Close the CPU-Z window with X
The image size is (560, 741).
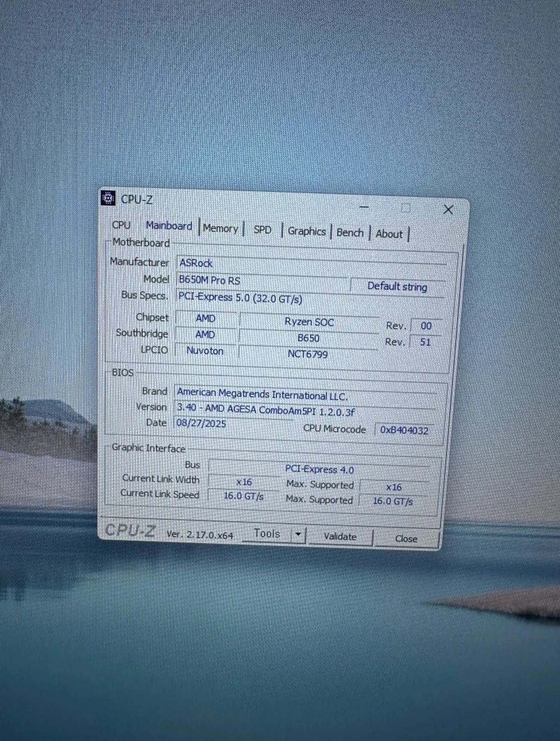(449, 209)
